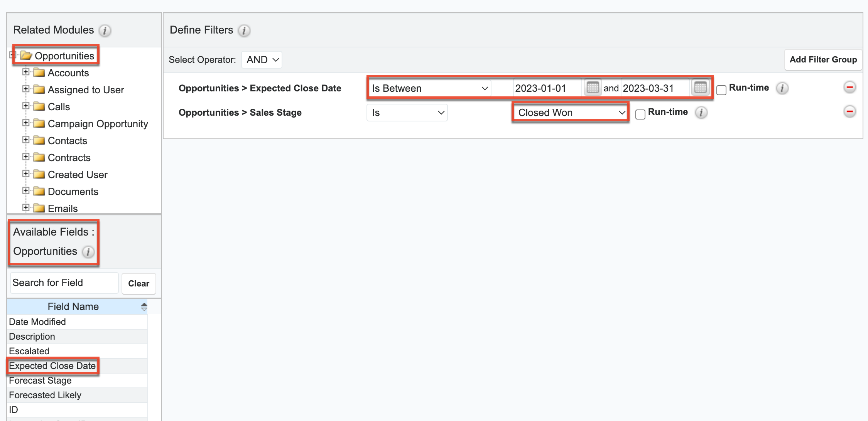Sort by the Field Name column header
Viewport: 868px width, 421px height.
pyautogui.click(x=73, y=306)
